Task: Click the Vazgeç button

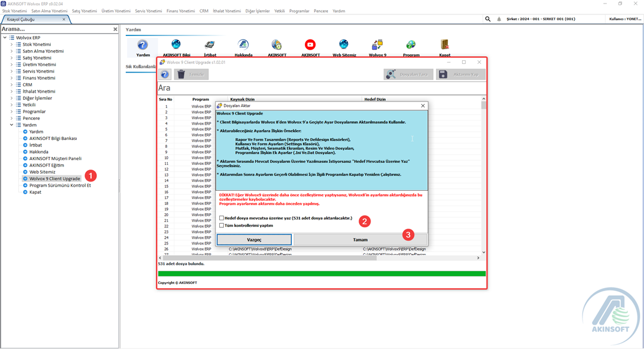Action: coord(254,239)
